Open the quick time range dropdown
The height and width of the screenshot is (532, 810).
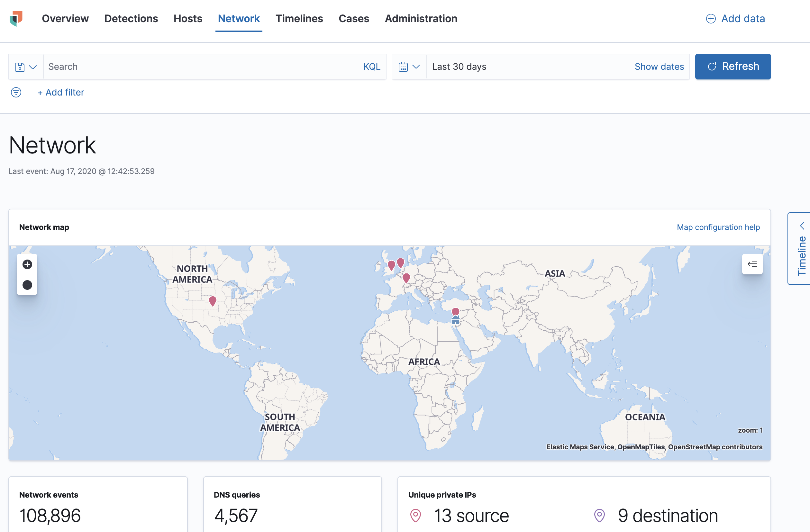point(416,67)
